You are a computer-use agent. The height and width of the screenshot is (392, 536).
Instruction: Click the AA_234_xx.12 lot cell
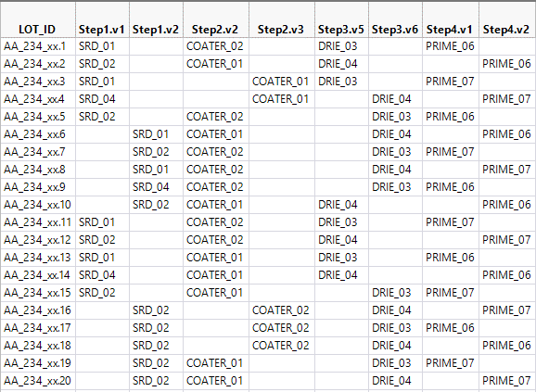[x=38, y=240]
